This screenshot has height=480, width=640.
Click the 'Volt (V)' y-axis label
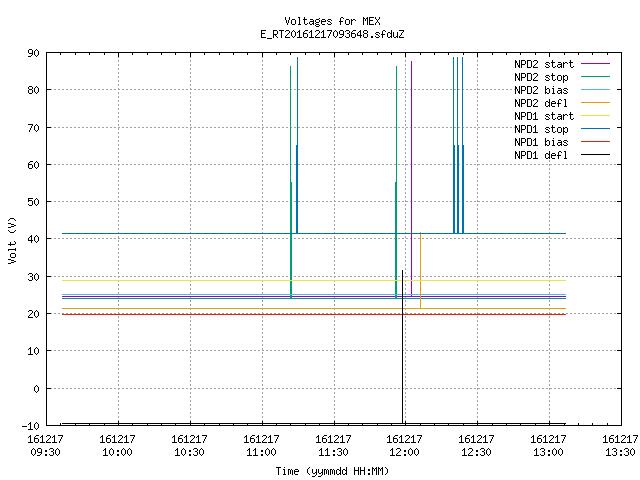[12, 240]
